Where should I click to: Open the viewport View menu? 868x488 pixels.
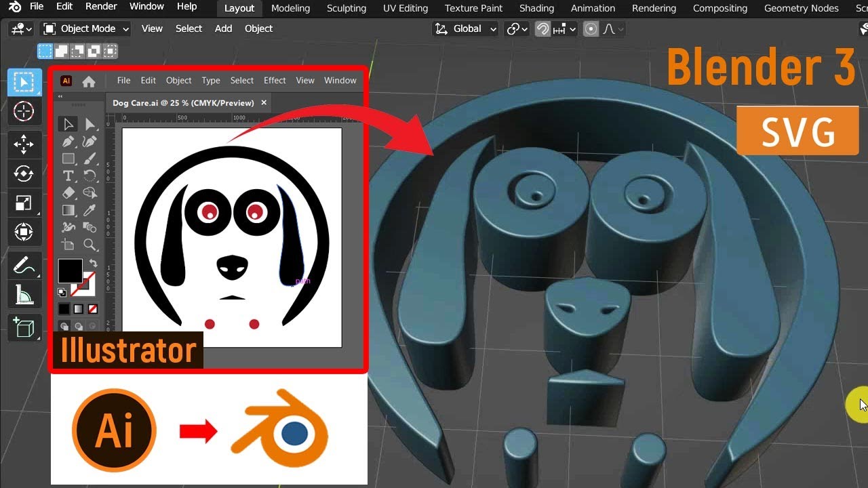[x=152, y=28]
